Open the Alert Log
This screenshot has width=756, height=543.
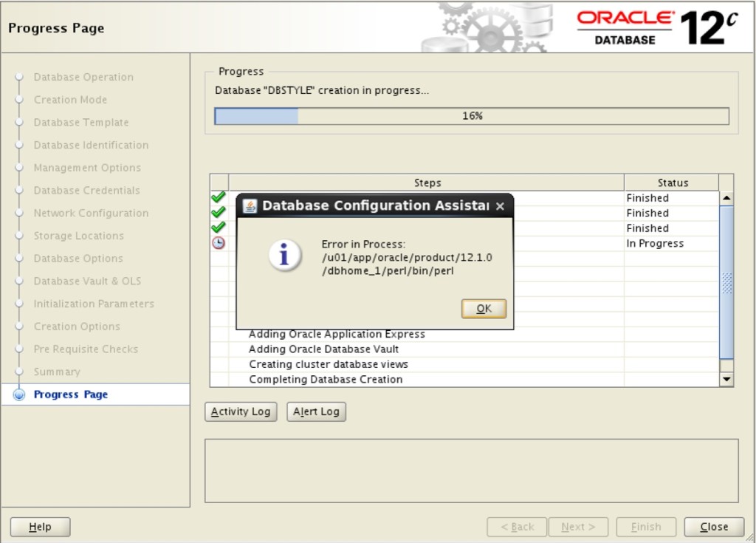pos(316,411)
